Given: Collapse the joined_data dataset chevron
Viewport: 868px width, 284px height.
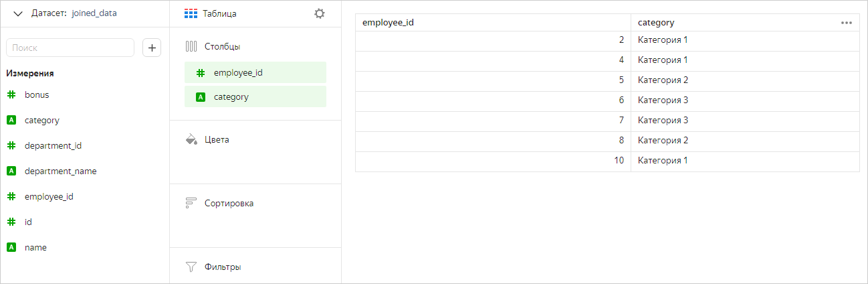Looking at the screenshot, I should pos(18,13).
